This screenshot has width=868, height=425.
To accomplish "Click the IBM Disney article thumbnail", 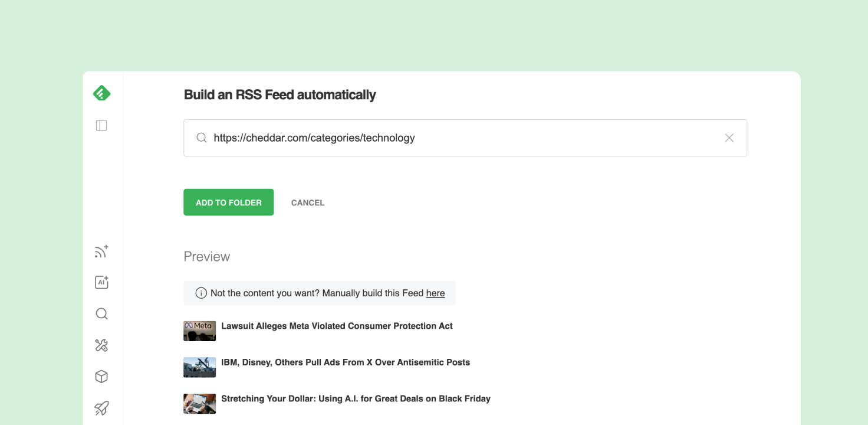I will pyautogui.click(x=199, y=367).
